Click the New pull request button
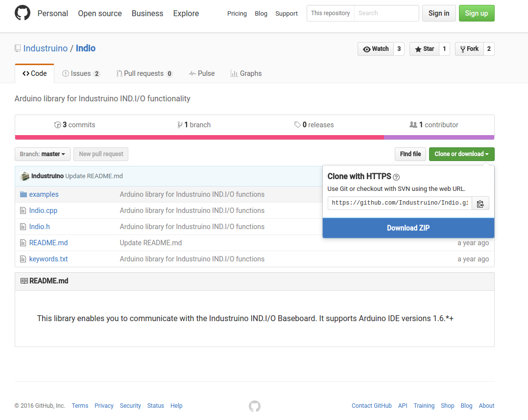Viewport: 528px width, 420px height. coord(101,154)
